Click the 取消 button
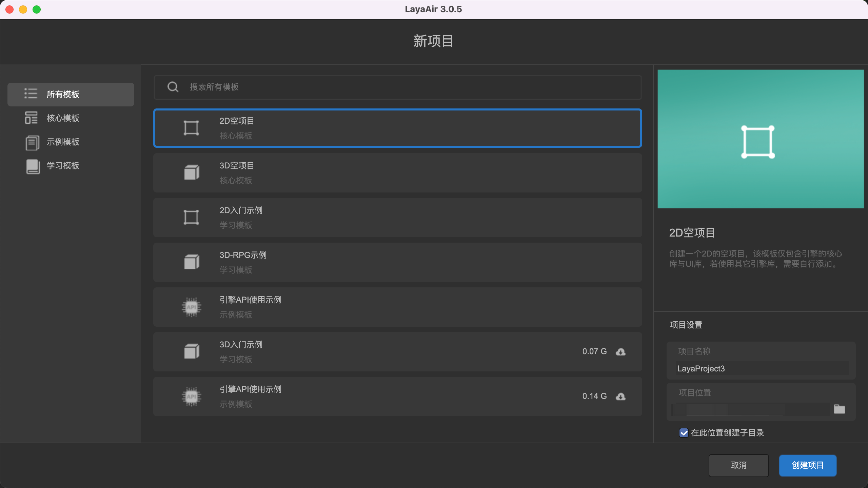This screenshot has width=868, height=488. 738,465
